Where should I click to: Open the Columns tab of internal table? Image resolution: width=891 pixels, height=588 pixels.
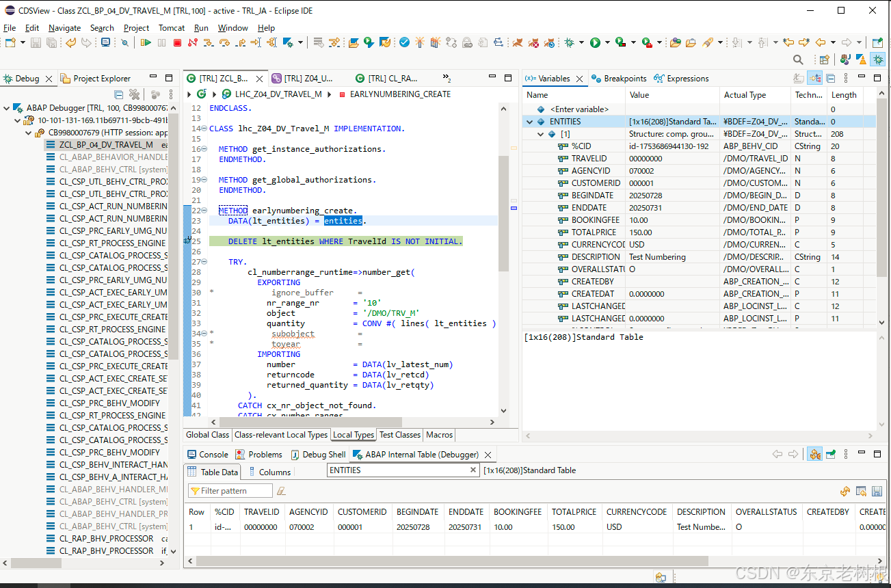point(274,472)
